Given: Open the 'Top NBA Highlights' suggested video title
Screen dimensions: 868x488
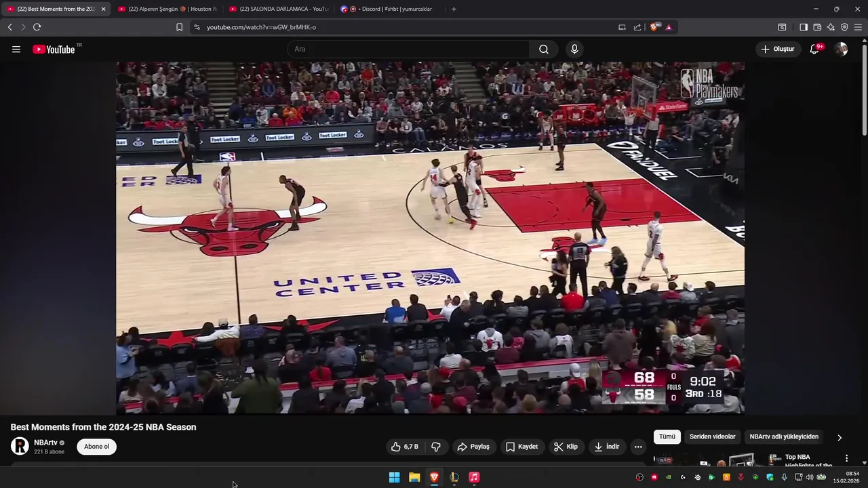Looking at the screenshot, I should 808,461.
